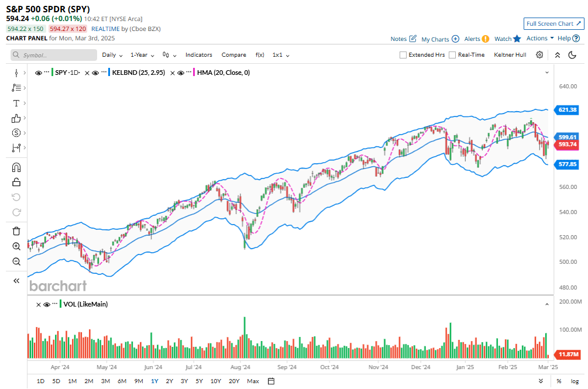The height and width of the screenshot is (389, 588).
Task: Click the Full Screen Chart button
Action: [x=553, y=23]
